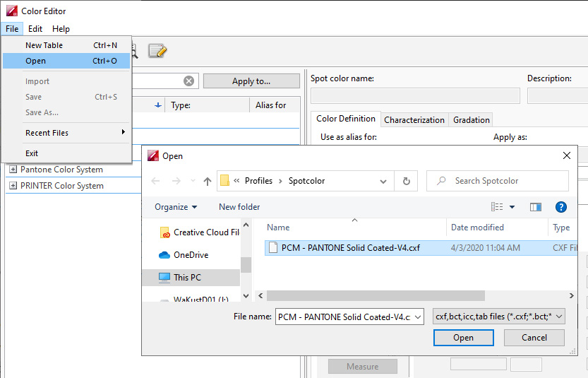Click the Color Editor app icon in the title bar
The image size is (588, 378).
(x=12, y=11)
